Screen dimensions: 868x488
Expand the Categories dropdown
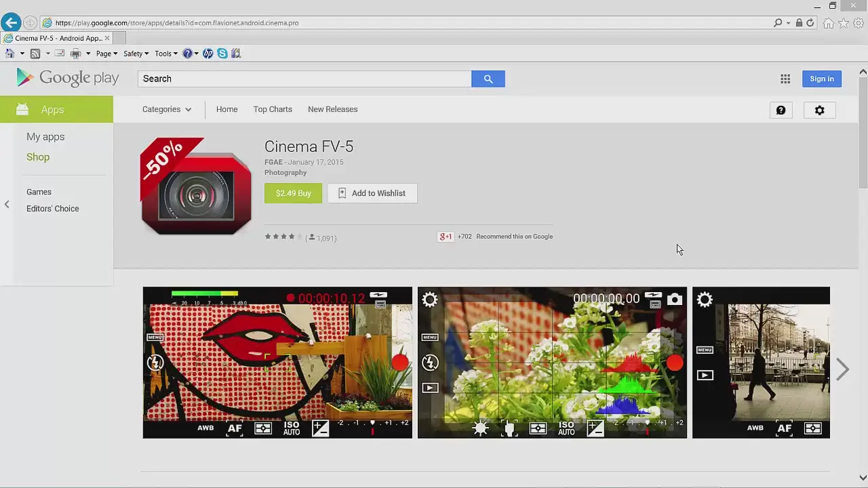tap(167, 109)
